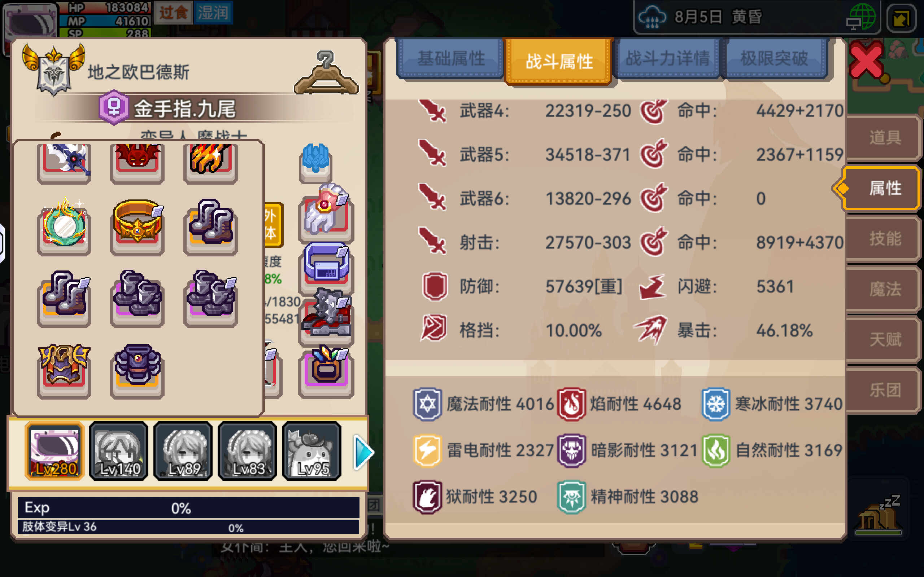The image size is (924, 577).
Task: Collapse panel with top-right arrow button
Action: point(901,18)
